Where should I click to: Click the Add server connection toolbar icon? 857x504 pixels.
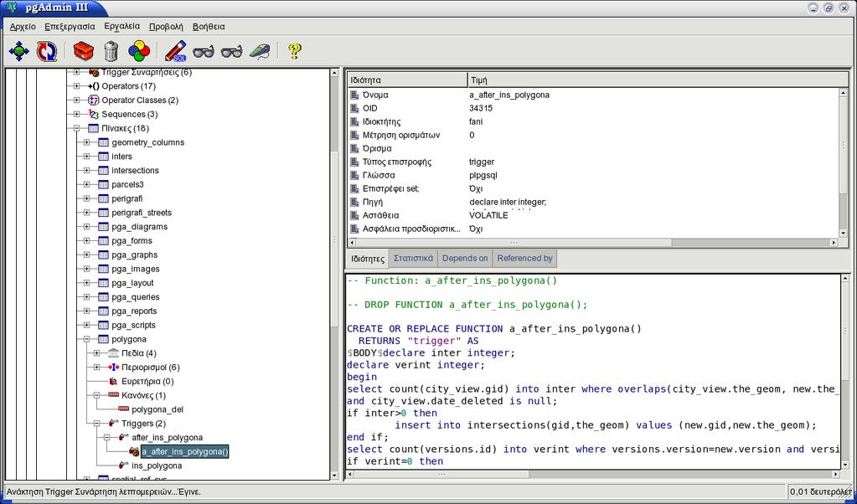[19, 51]
